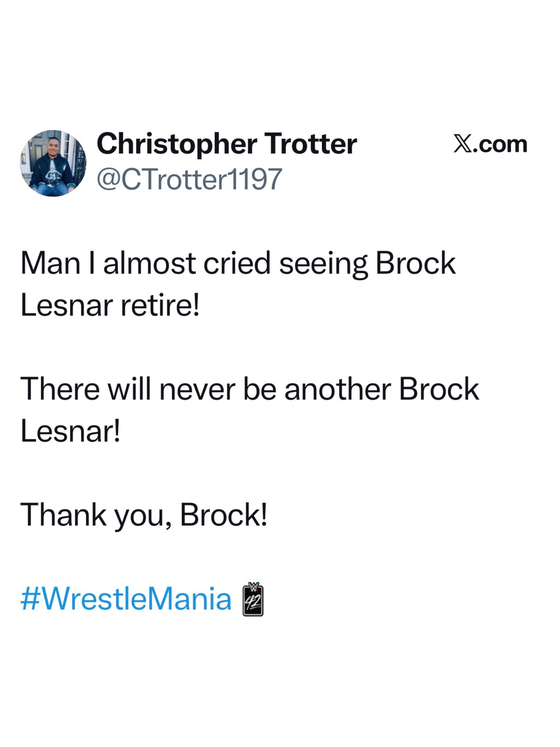
Task: Open the @CTrotter1197 handle
Action: click(189, 179)
